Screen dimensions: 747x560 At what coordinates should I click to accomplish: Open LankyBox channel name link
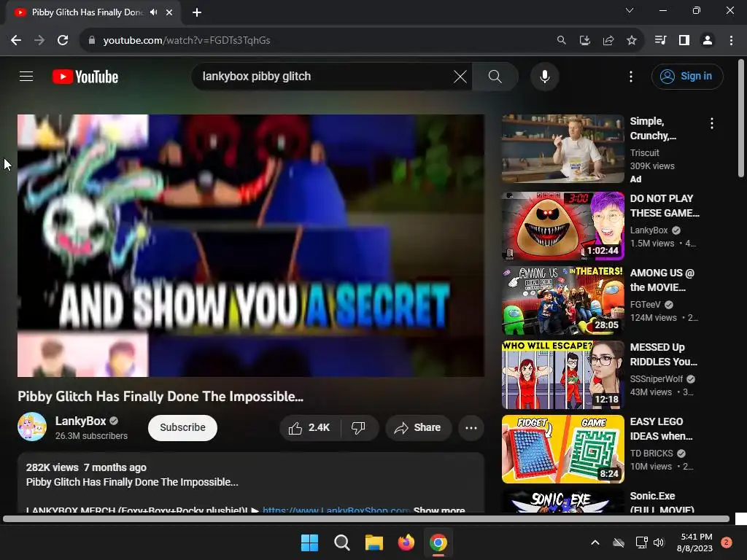point(80,421)
